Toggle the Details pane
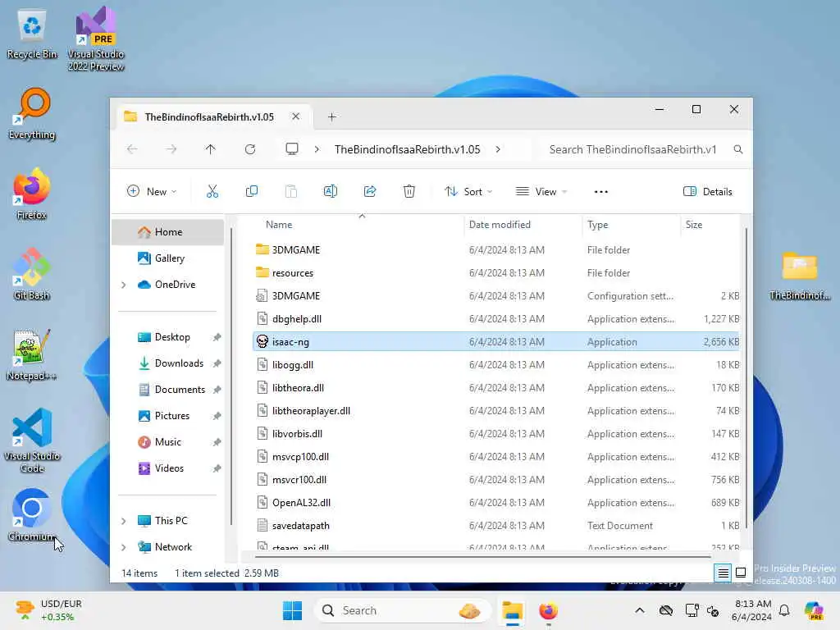This screenshot has width=840, height=630. coord(708,191)
